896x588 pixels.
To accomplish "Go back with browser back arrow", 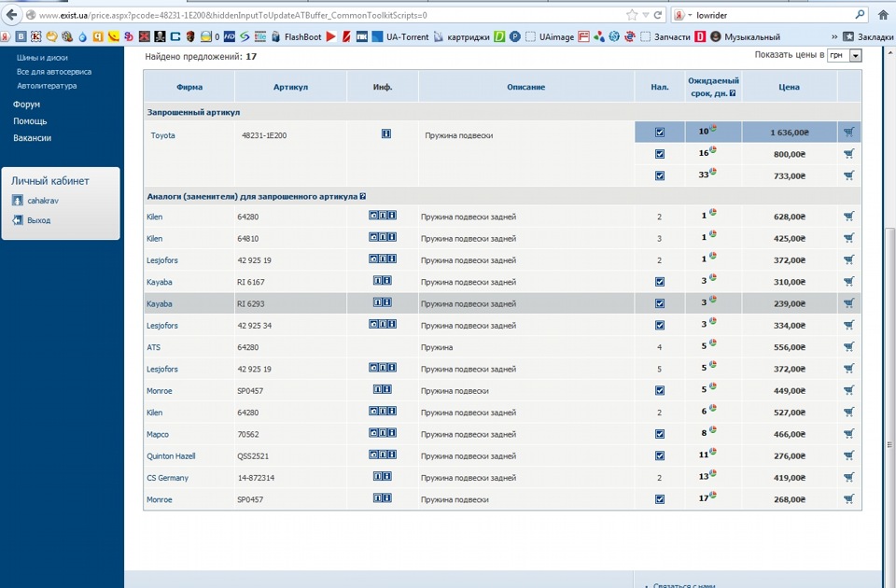I will point(12,14).
